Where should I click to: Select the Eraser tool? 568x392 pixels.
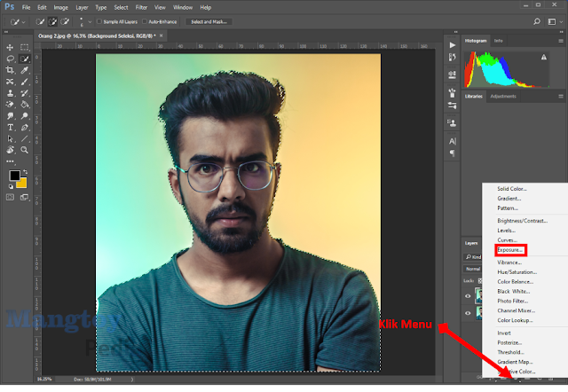click(x=10, y=105)
